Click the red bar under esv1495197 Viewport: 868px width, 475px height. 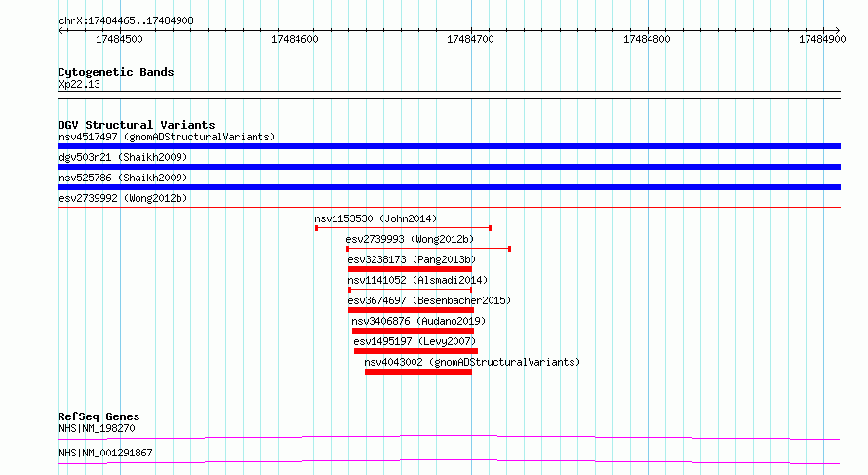click(x=415, y=351)
